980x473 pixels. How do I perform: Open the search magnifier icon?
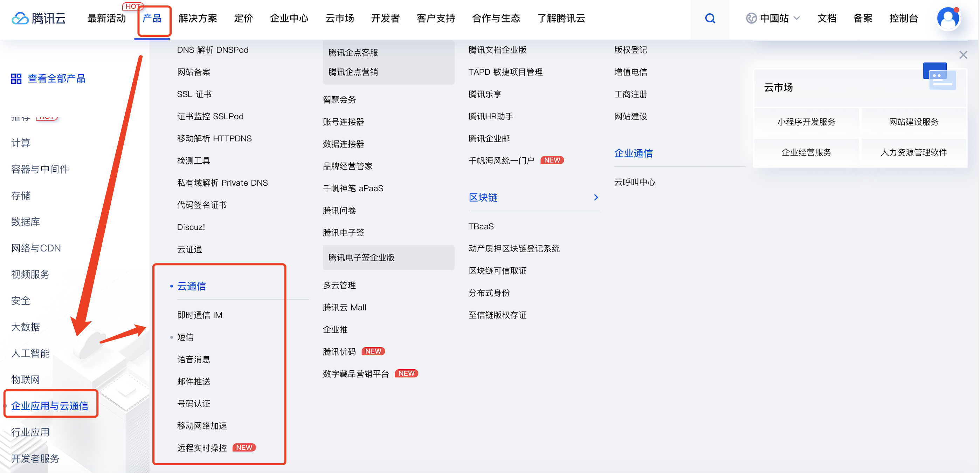point(710,18)
